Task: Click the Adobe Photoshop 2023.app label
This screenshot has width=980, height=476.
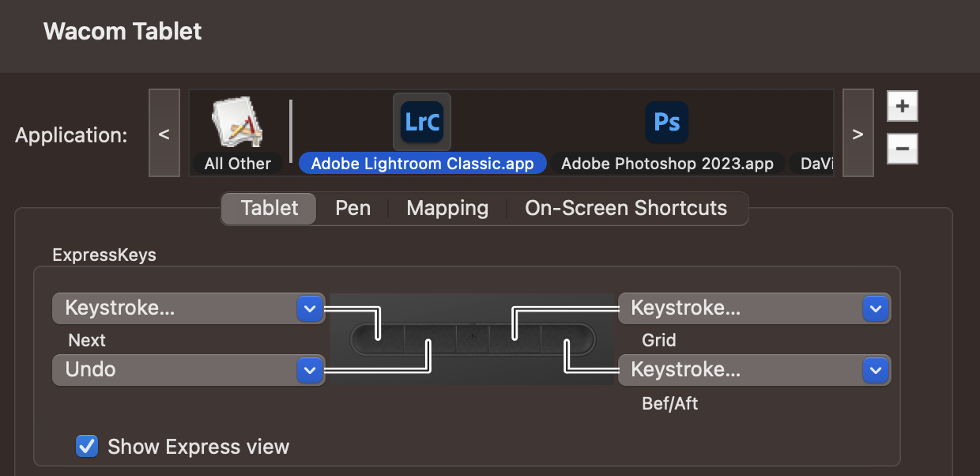Action: click(x=667, y=164)
